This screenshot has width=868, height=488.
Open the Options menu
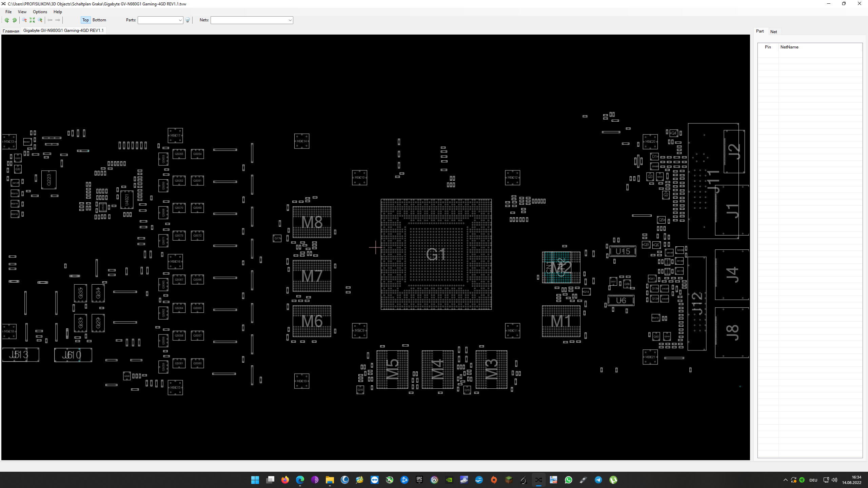coord(40,12)
